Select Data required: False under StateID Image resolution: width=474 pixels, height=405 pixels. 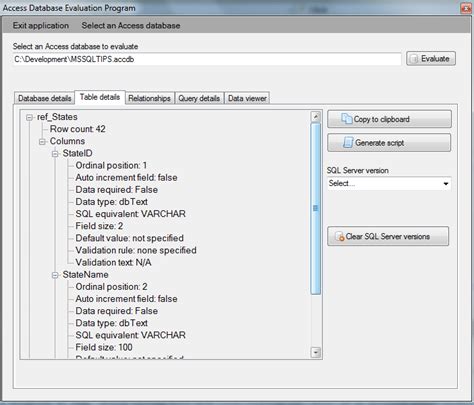[117, 190]
